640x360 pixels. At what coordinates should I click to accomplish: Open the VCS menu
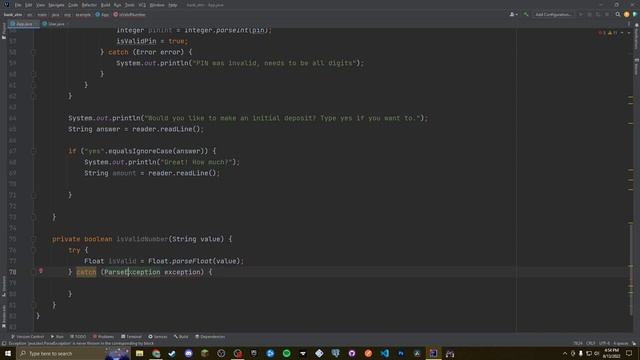point(142,5)
